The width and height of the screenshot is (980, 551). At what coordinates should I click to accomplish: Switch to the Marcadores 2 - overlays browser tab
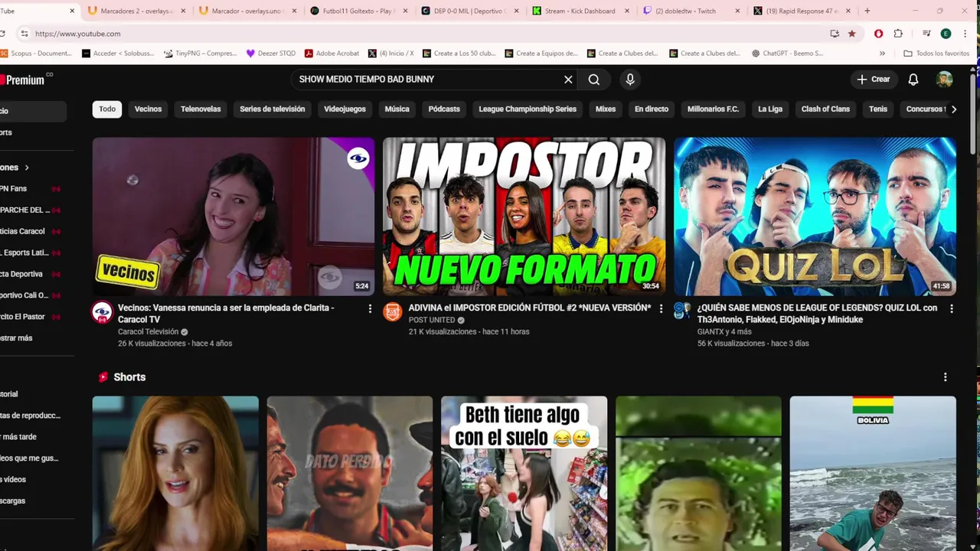point(136,11)
